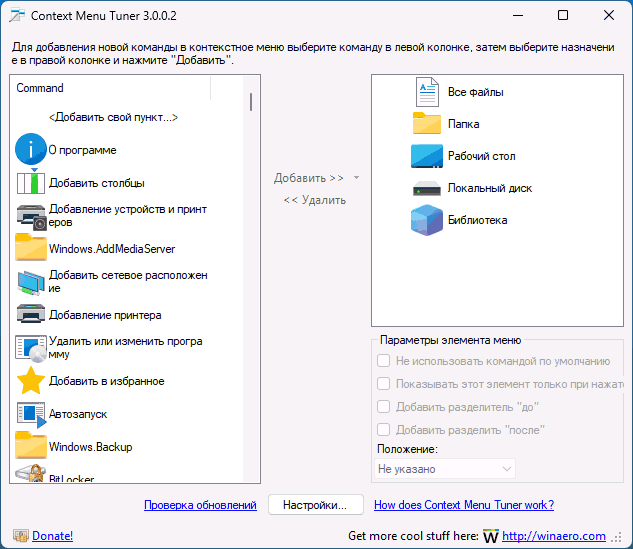Click the drive icon for Локальный диск

427,189
